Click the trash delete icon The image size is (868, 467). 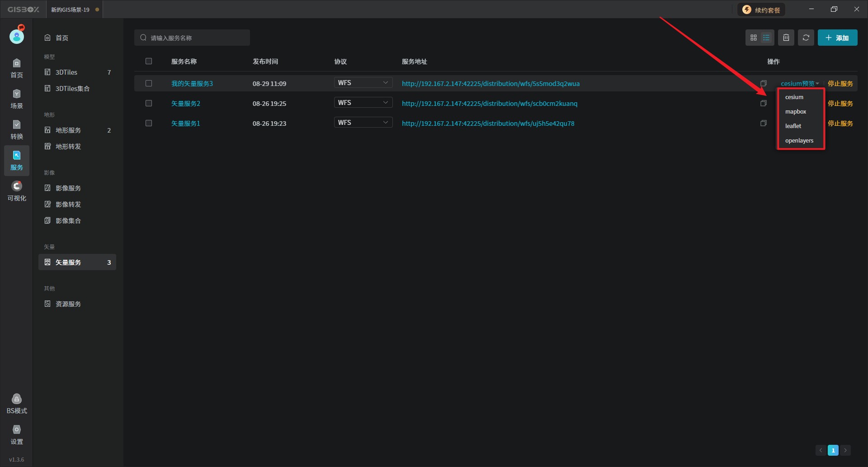pyautogui.click(x=786, y=38)
